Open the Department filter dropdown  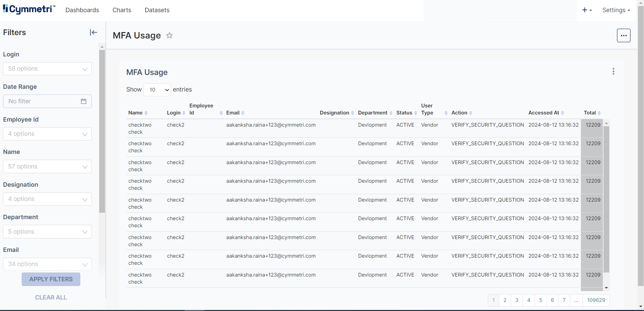(x=47, y=232)
